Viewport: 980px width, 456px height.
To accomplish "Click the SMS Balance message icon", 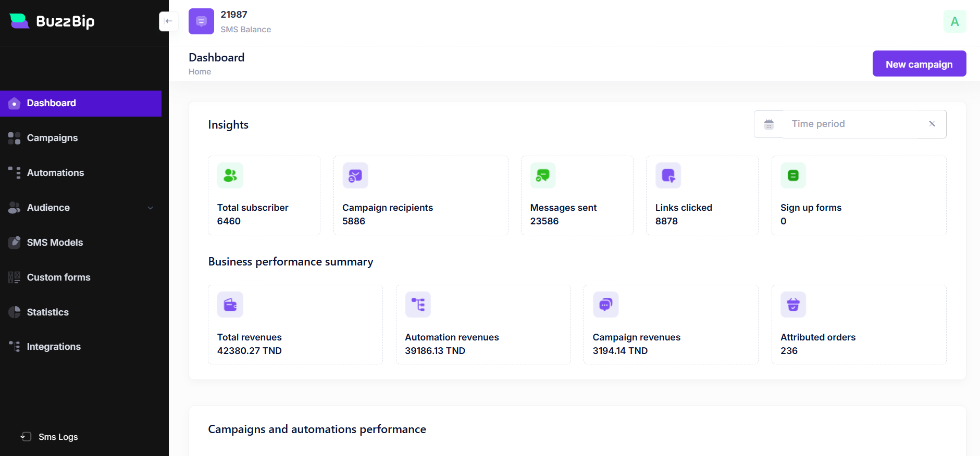I will pyautogui.click(x=201, y=21).
